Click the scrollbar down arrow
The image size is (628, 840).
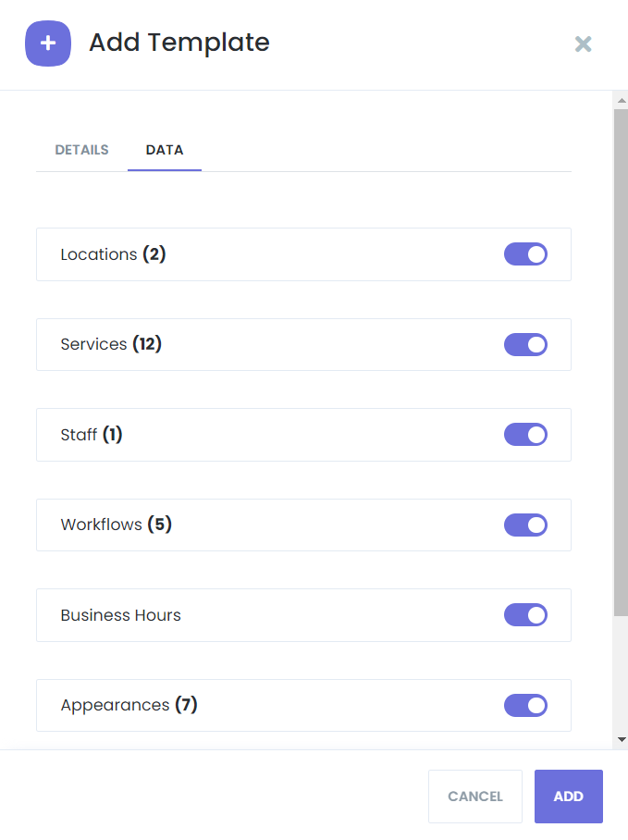point(621,739)
